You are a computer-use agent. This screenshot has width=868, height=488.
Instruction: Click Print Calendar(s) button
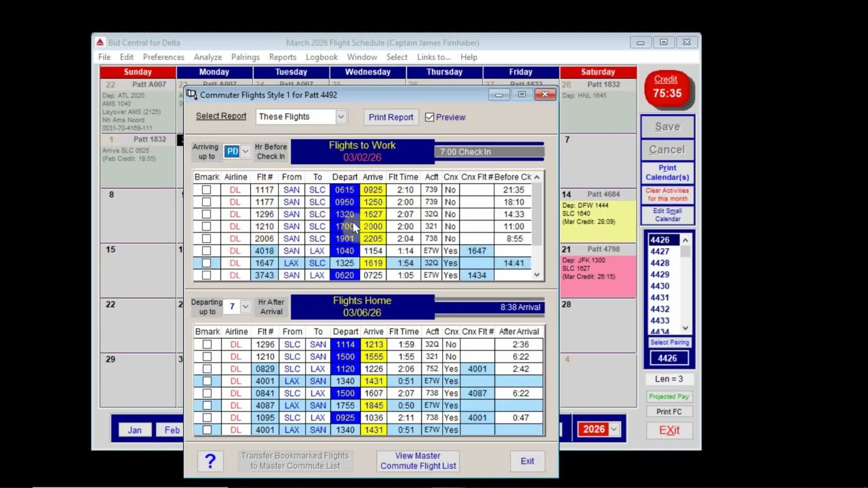667,172
